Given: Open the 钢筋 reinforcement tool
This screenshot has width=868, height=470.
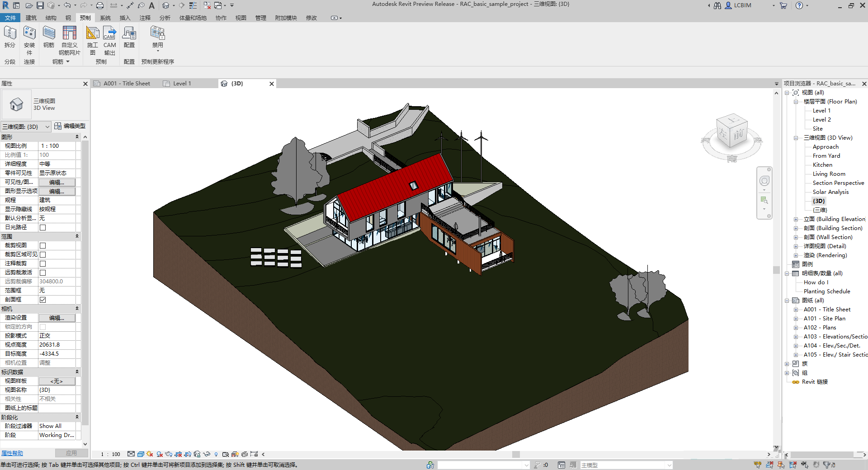Looking at the screenshot, I should [49, 37].
